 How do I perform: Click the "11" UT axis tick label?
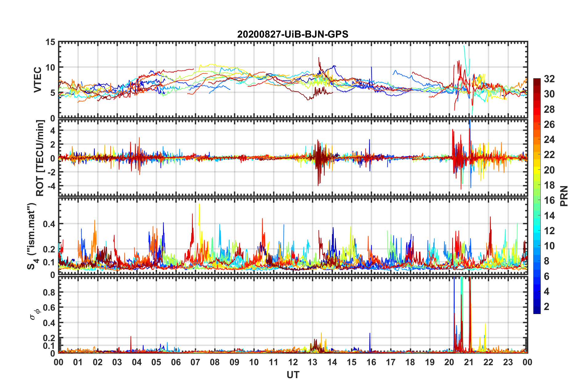pos(274,362)
